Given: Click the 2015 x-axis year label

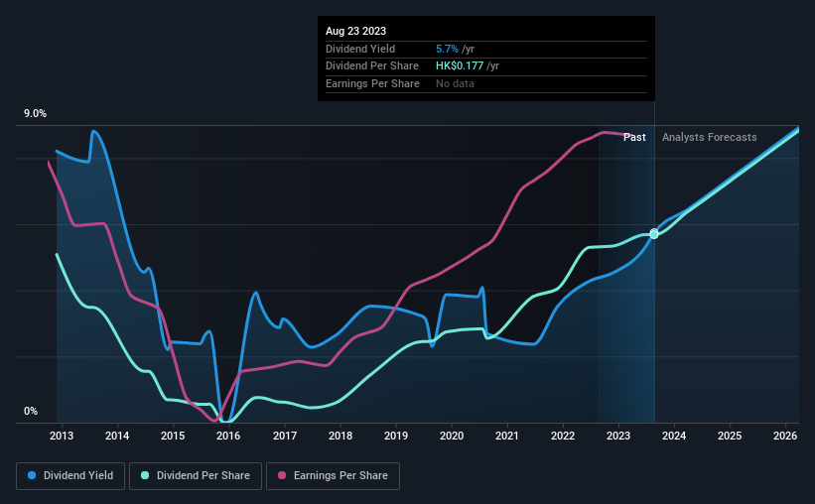Looking at the screenshot, I should tap(173, 436).
